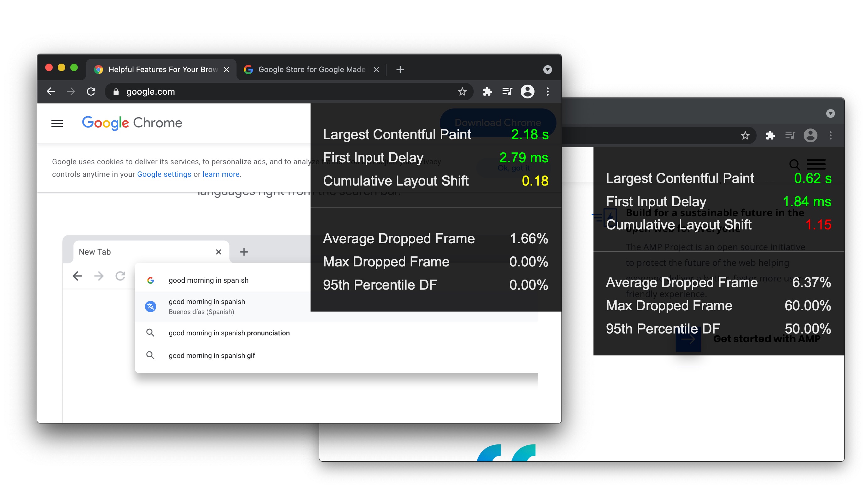Click the reload/refresh icon in browser

click(x=91, y=91)
